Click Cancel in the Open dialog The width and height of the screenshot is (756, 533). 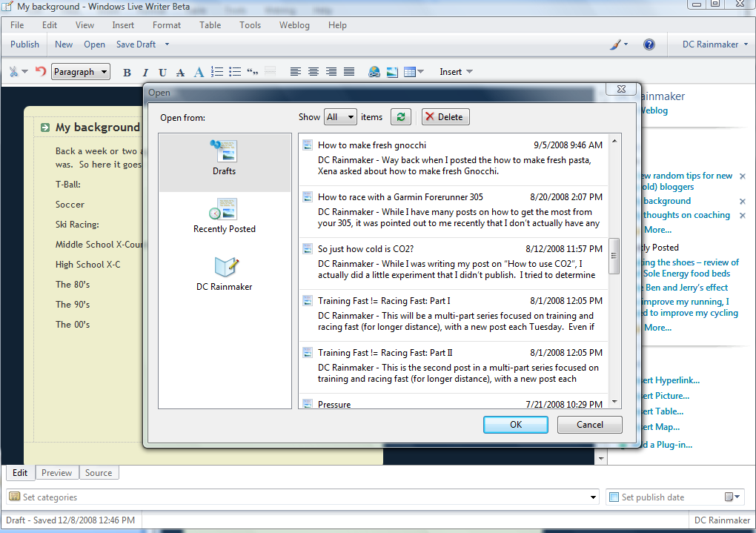(x=590, y=425)
